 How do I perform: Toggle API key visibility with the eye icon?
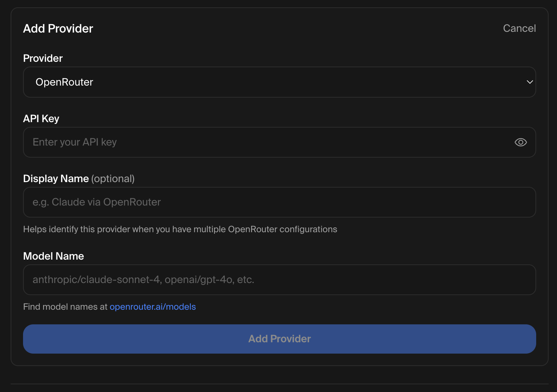pyautogui.click(x=520, y=142)
